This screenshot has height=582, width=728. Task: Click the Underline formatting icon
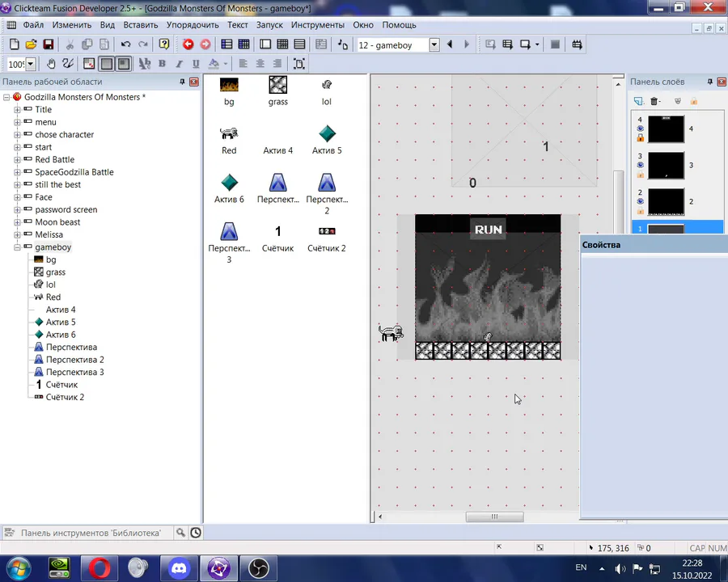(196, 64)
